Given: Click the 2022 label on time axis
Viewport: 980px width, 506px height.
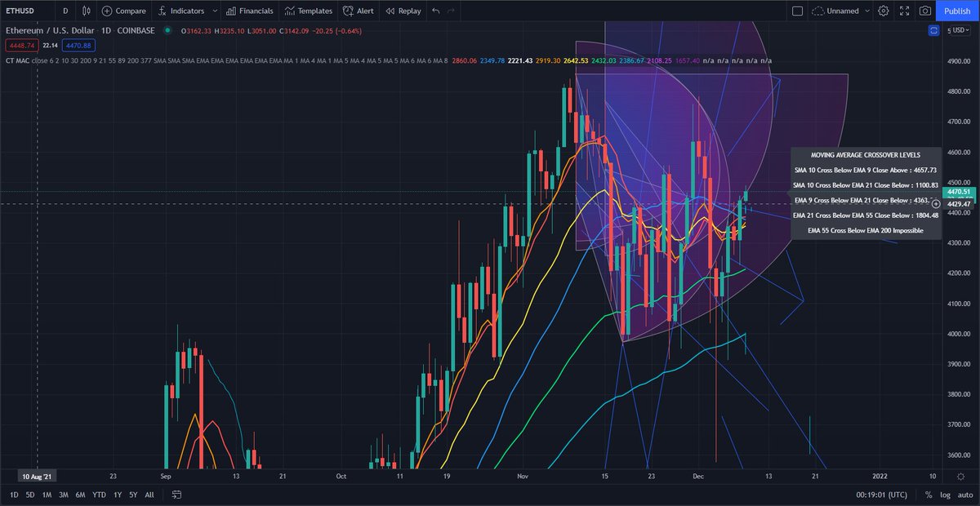Looking at the screenshot, I should 880,475.
